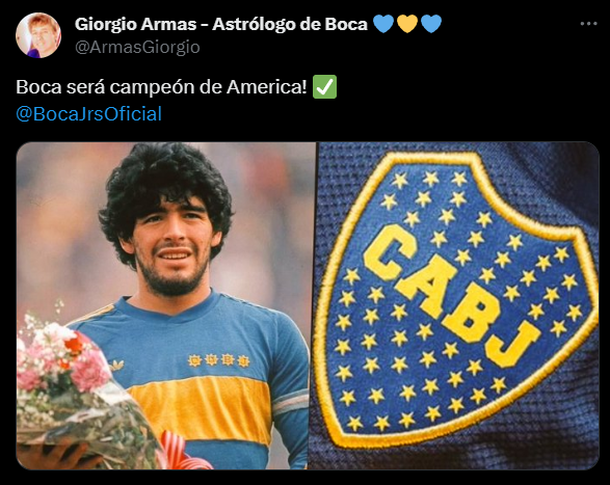Click the last blue heart emoji

point(431,24)
